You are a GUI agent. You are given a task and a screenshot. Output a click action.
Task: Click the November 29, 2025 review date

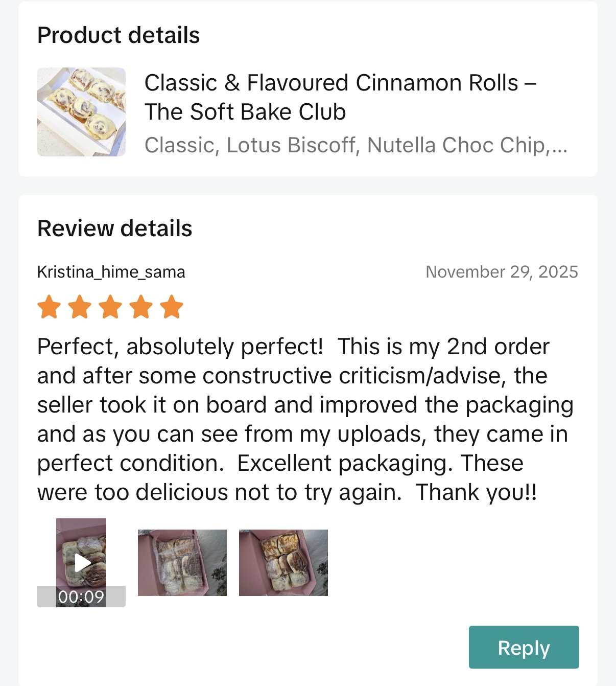[502, 272]
